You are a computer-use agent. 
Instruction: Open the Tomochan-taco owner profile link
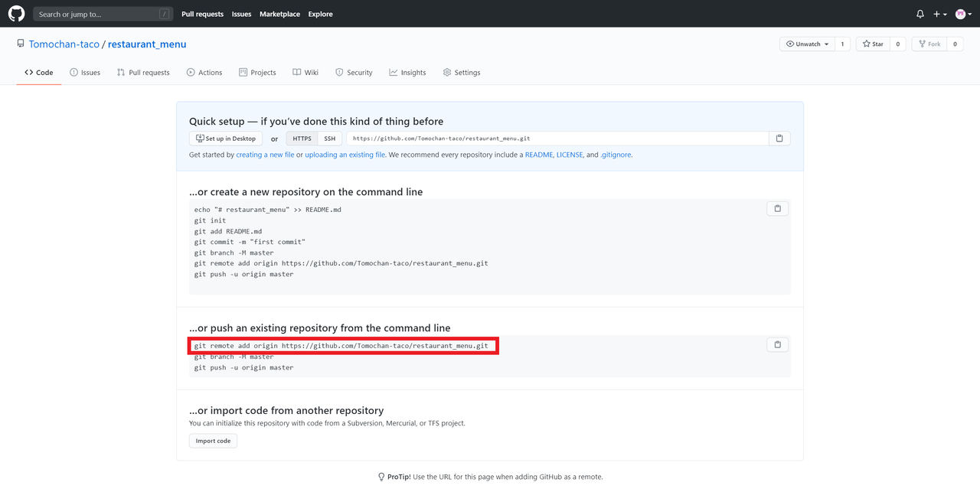pyautogui.click(x=64, y=44)
